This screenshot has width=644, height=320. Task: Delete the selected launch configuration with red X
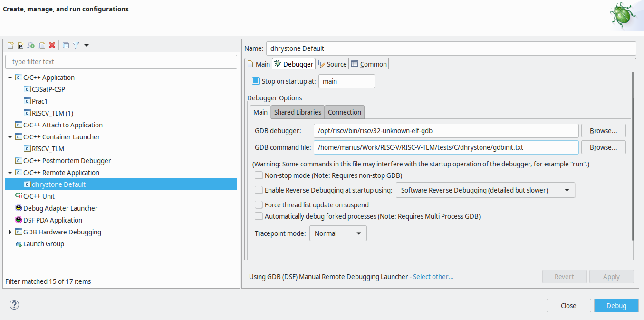[x=52, y=46]
